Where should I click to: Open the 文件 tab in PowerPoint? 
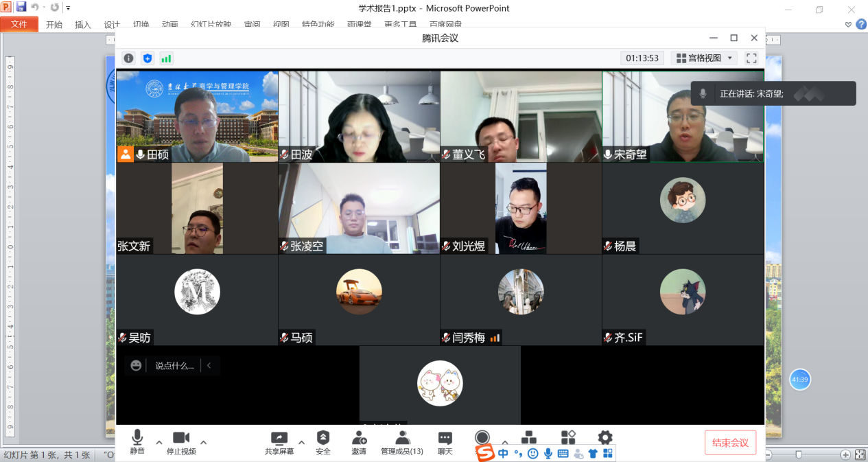pyautogui.click(x=19, y=24)
